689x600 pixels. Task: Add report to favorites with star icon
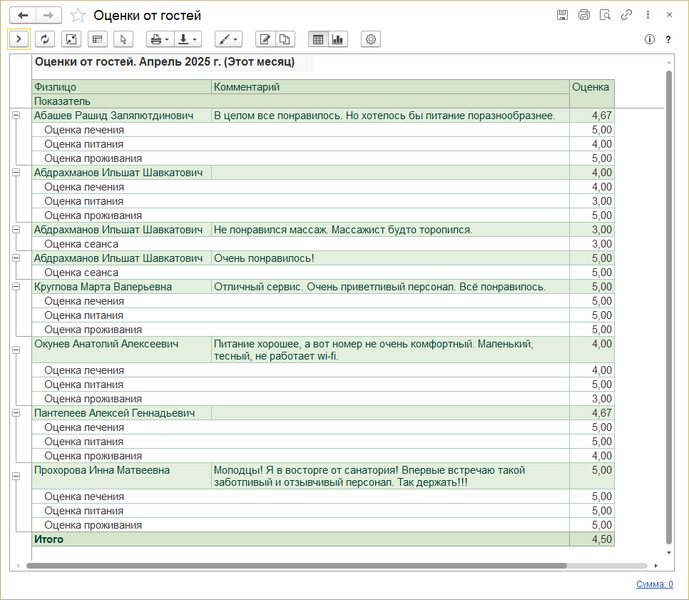tap(78, 15)
